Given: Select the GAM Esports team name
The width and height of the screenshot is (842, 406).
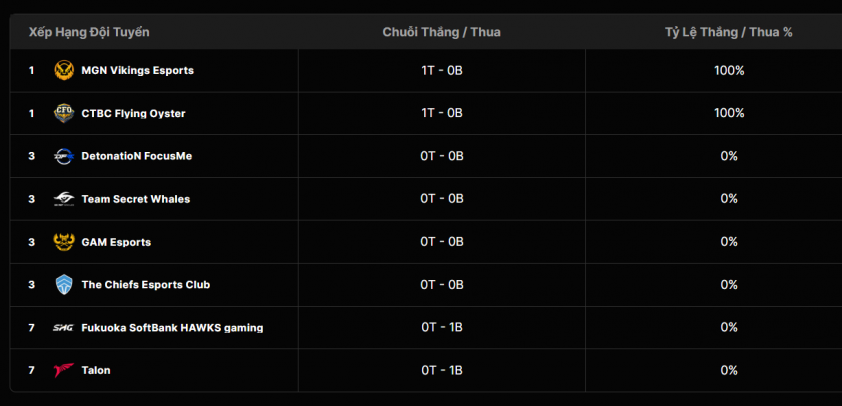Looking at the screenshot, I should pyautogui.click(x=116, y=242).
